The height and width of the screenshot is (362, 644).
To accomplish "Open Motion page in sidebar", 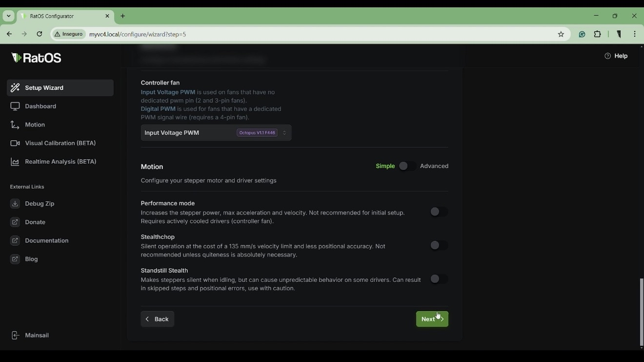I will click(x=35, y=125).
